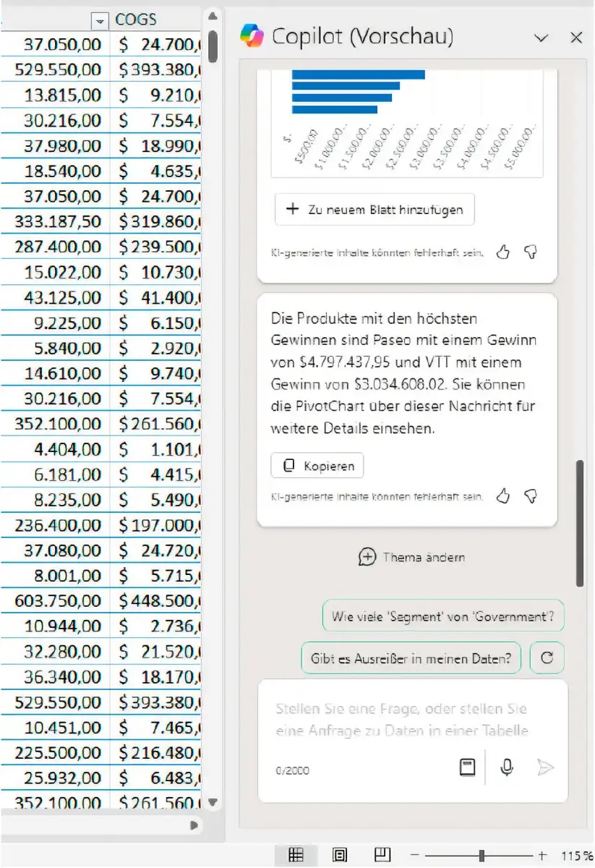
Task: Like the PivotChart response with thumbs up
Action: coord(503,252)
